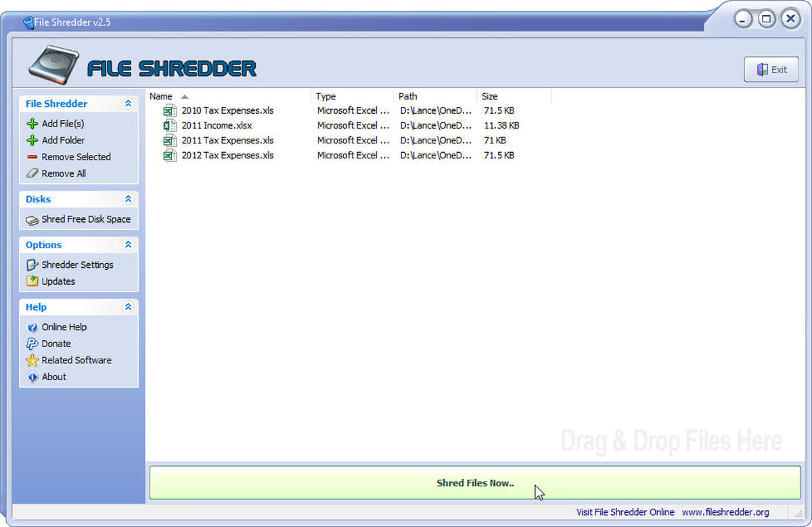
Task: Collapse the Disks section
Action: 128,198
